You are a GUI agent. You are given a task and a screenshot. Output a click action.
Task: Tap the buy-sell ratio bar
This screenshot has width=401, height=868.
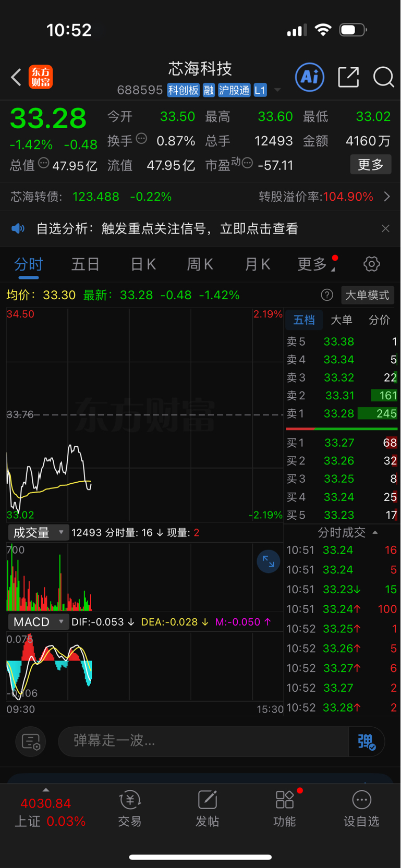pyautogui.click(x=342, y=429)
